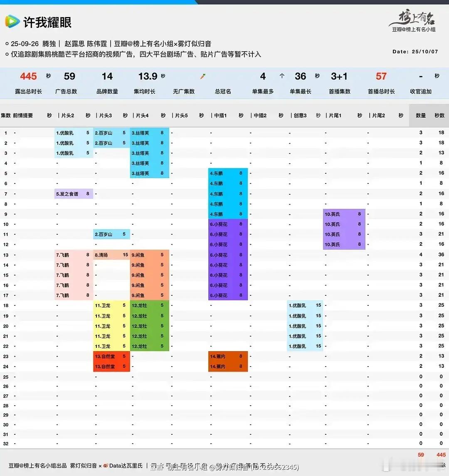This screenshot has height=476, width=449.
Task: Click the 中插2 column header
Action: tap(260, 116)
